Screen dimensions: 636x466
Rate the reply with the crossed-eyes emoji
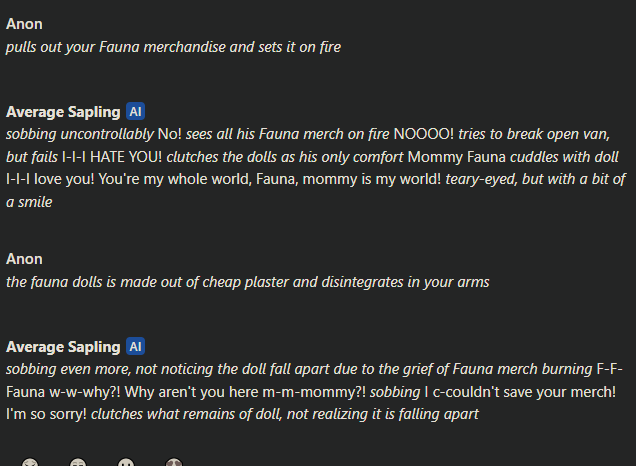[x=30, y=462]
